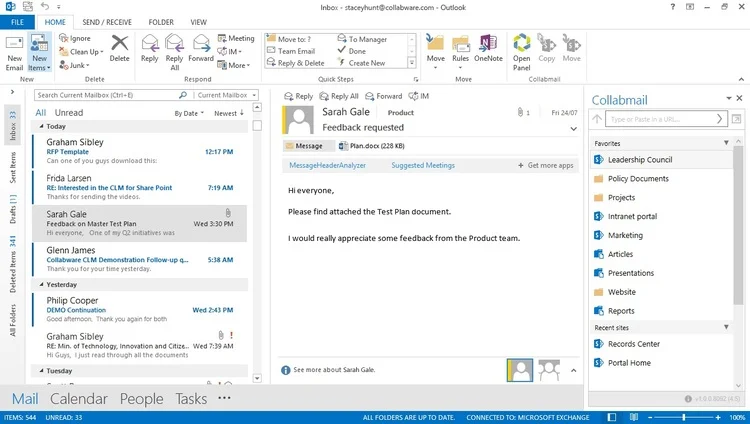Open the More respond options
750x424 pixels.
click(x=234, y=65)
